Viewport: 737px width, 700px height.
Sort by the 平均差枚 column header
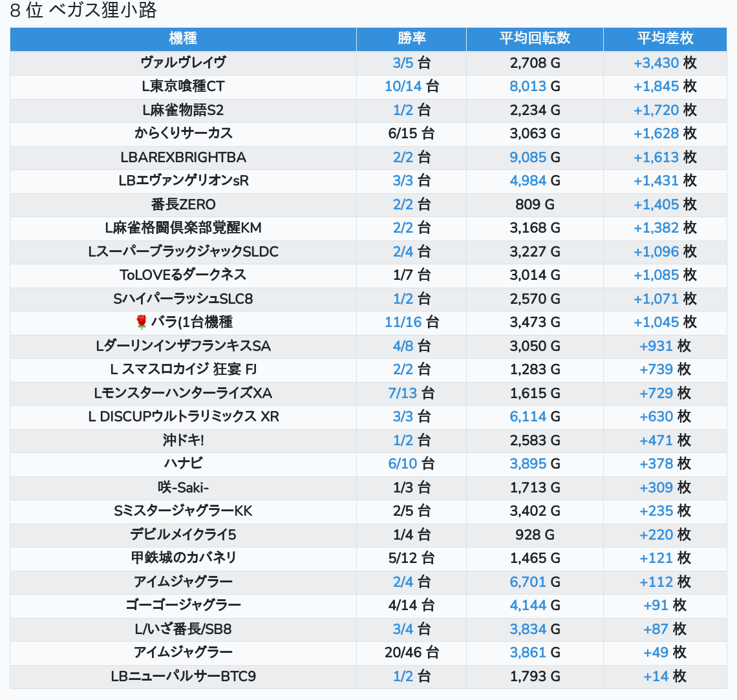click(x=665, y=39)
